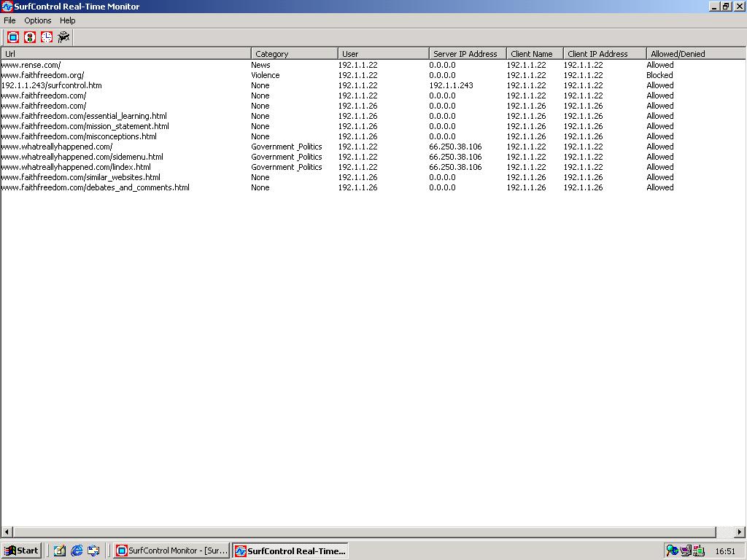Image resolution: width=747 pixels, height=560 pixels.
Task: Open the File menu
Action: click(9, 20)
